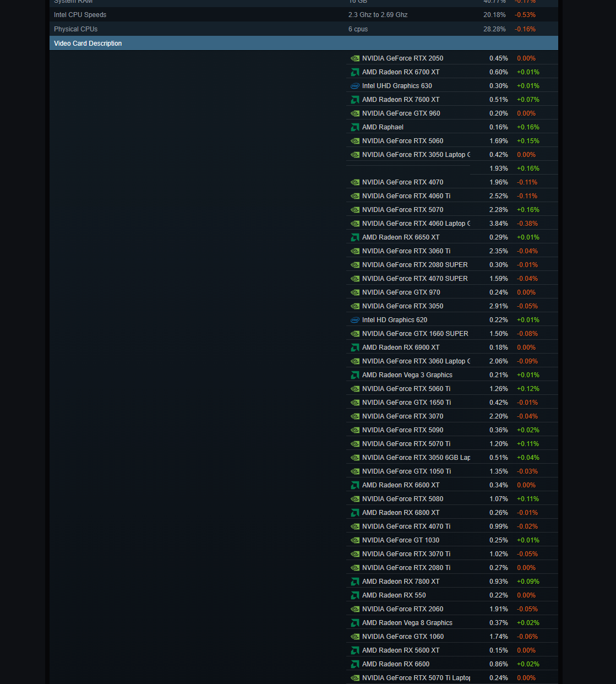Click the AMD logo beside Radeon RX 6700 XT
The image size is (616, 684).
tap(355, 72)
